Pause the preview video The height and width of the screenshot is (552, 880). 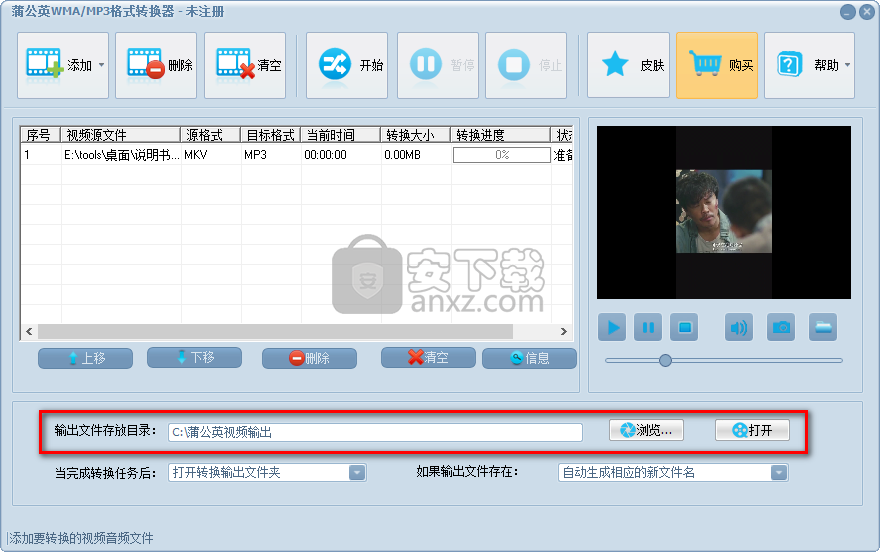pos(648,327)
